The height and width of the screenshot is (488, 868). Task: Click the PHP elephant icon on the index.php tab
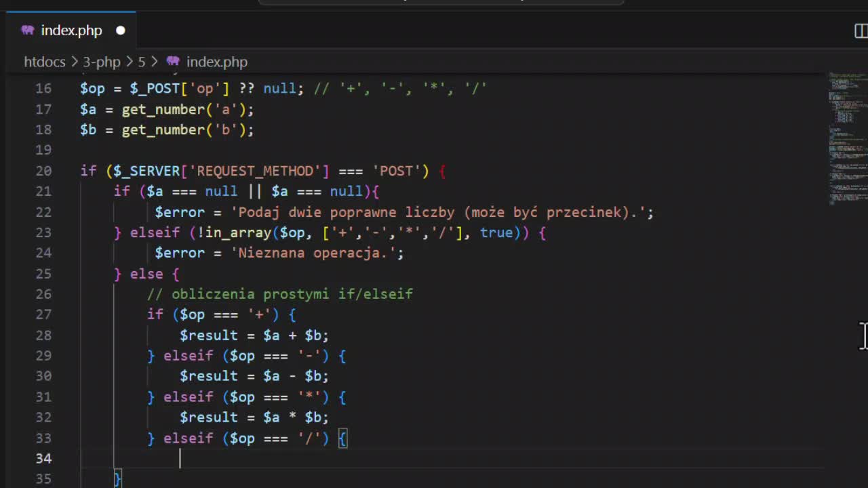[x=27, y=30]
